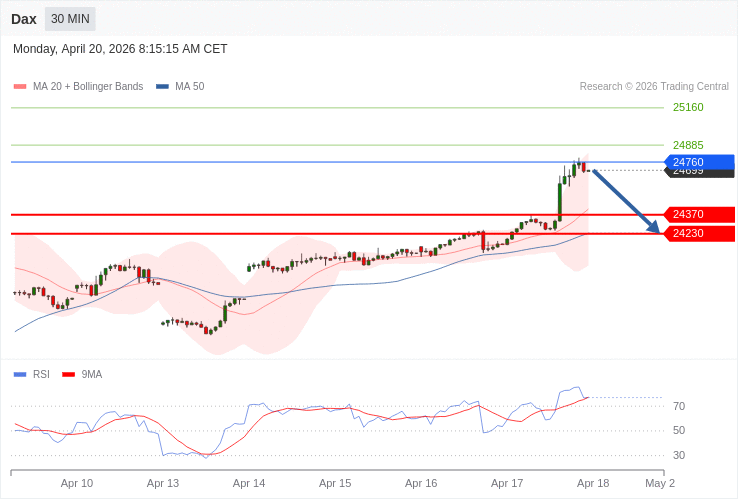Click the blue 24760 price tag
738x500 pixels.
tap(699, 162)
